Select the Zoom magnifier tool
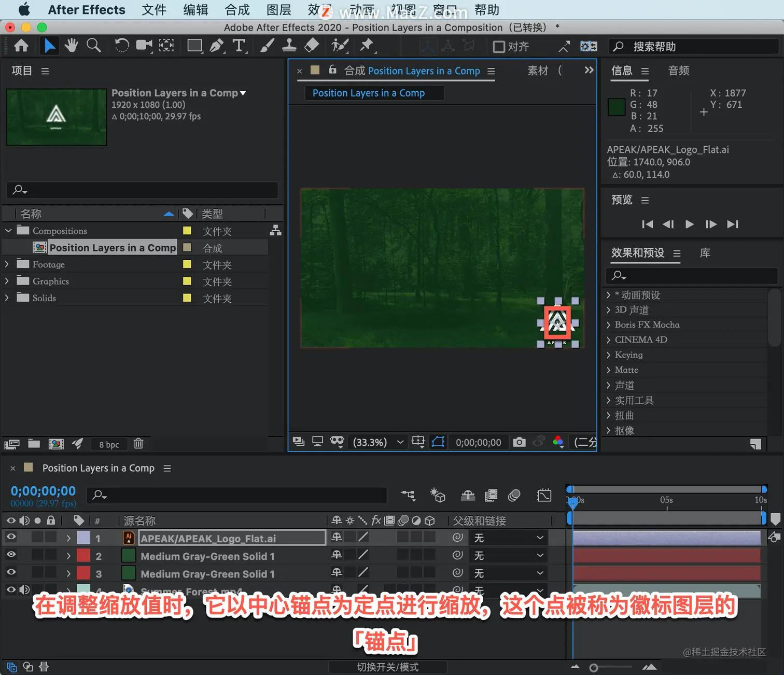The height and width of the screenshot is (675, 784). click(94, 46)
